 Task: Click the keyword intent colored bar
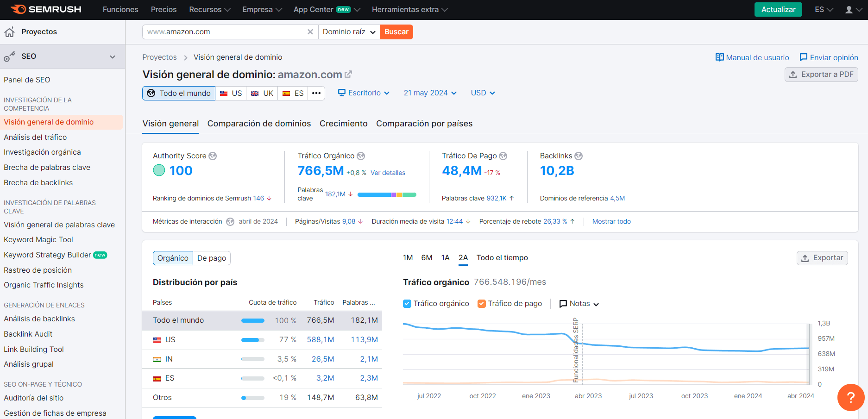[387, 194]
